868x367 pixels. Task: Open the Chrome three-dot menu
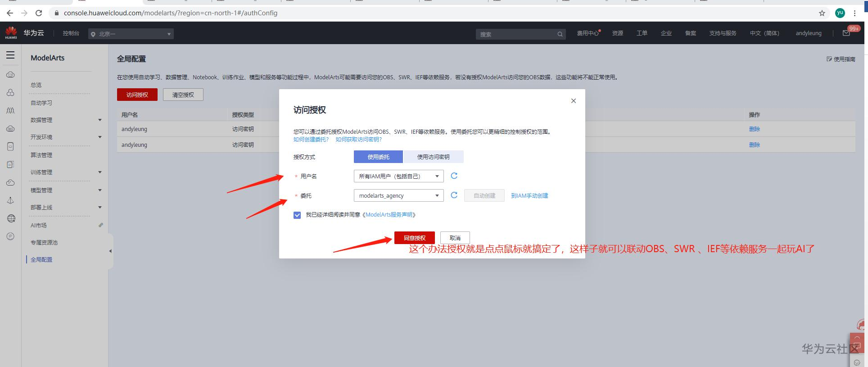[x=854, y=13]
